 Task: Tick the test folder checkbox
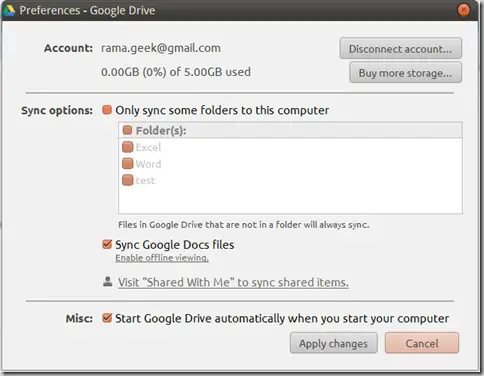pyautogui.click(x=127, y=180)
